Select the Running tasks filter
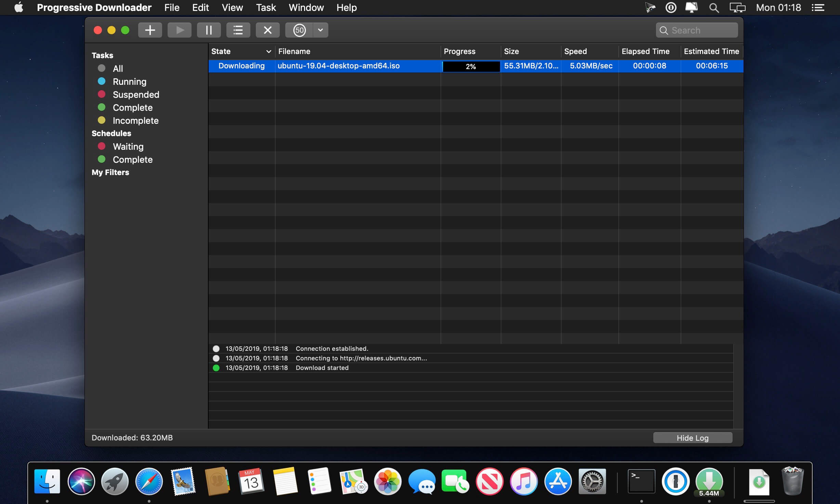The width and height of the screenshot is (840, 504). click(129, 82)
